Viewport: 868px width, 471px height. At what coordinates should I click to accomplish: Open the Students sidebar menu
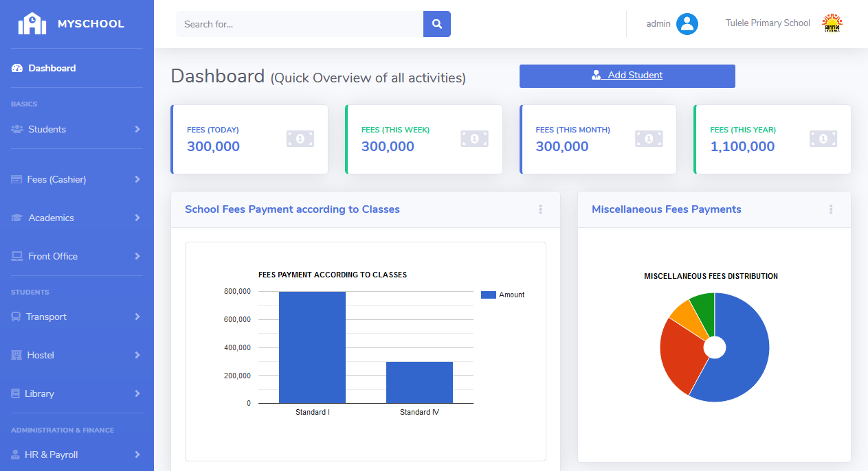pyautogui.click(x=77, y=129)
